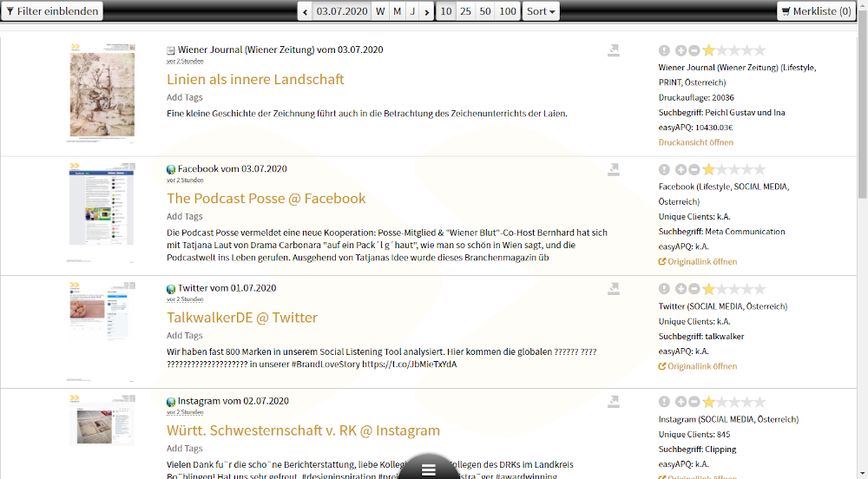Rate Facebook entry one star
The image size is (868, 479).
click(708, 169)
